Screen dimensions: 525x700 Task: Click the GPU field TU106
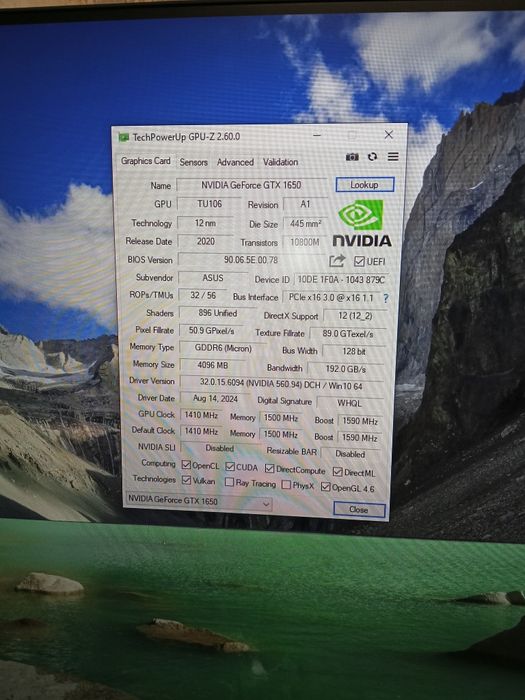click(209, 204)
